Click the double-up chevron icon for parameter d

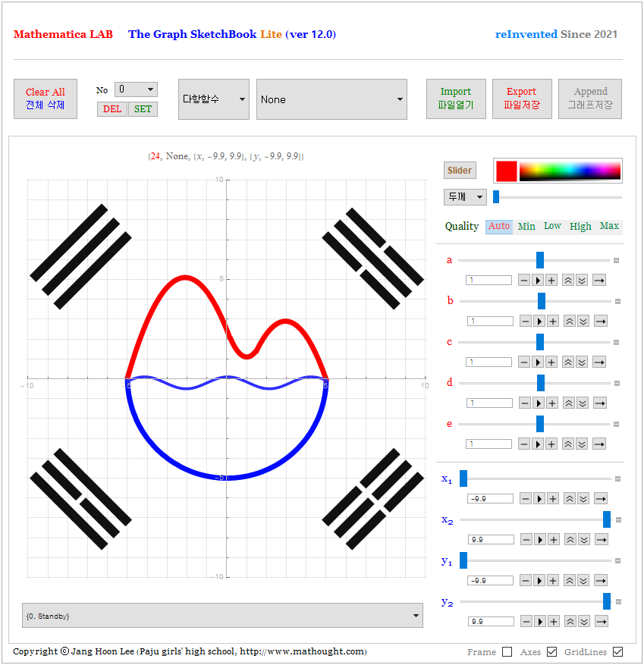pyautogui.click(x=568, y=403)
